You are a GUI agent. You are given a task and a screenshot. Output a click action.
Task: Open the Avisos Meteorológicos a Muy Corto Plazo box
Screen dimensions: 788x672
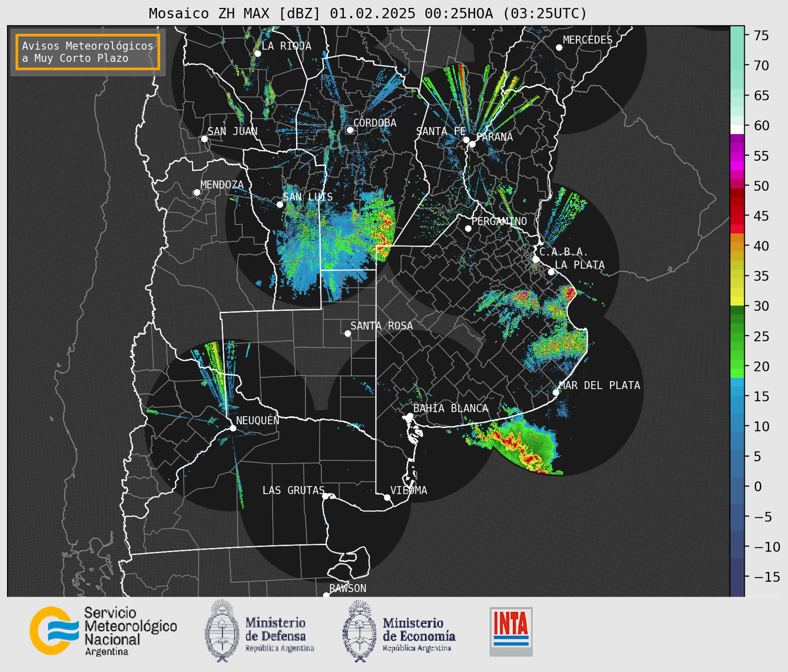point(88,52)
